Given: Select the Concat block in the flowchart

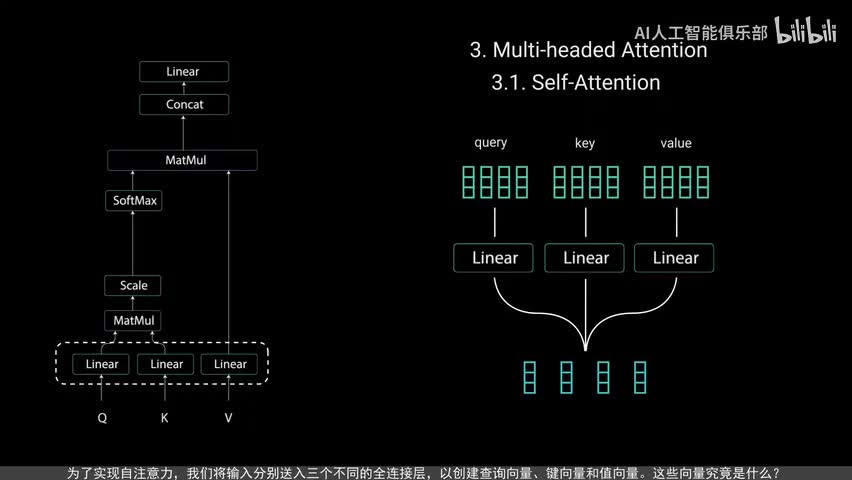Looking at the screenshot, I should pos(184,104).
